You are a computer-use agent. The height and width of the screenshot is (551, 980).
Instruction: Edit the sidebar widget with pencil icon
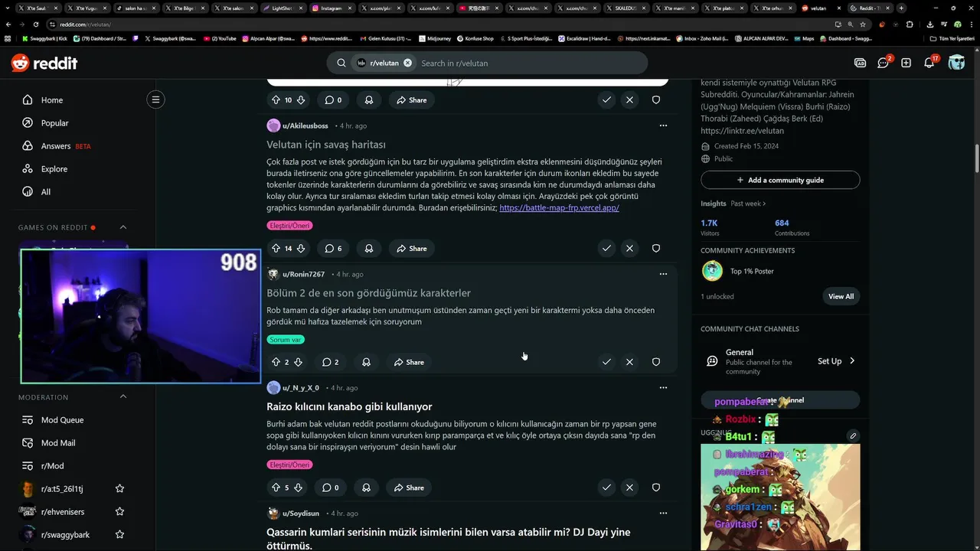tap(852, 435)
